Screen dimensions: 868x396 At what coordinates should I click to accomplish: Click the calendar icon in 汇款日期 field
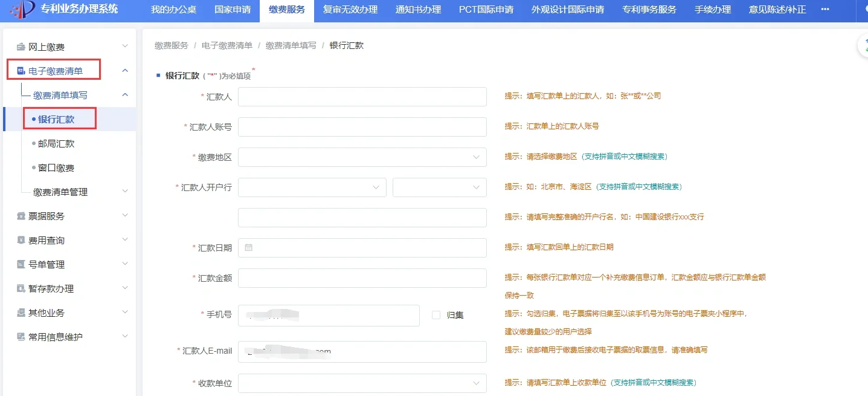point(248,248)
